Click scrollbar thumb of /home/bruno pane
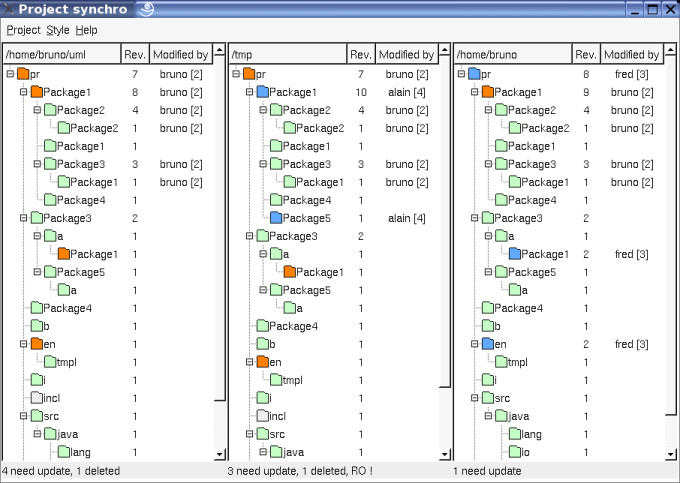The width and height of the screenshot is (680, 483). click(x=671, y=235)
